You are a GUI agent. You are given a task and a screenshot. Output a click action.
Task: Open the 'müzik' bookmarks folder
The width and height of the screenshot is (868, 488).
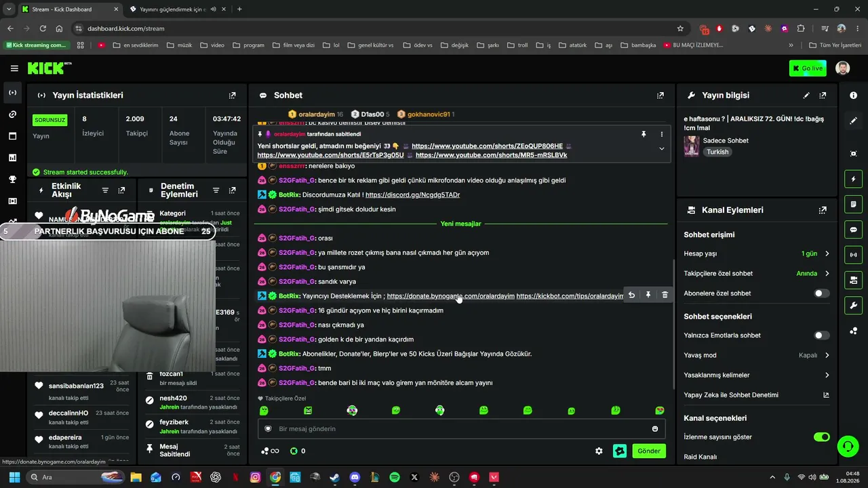point(179,45)
